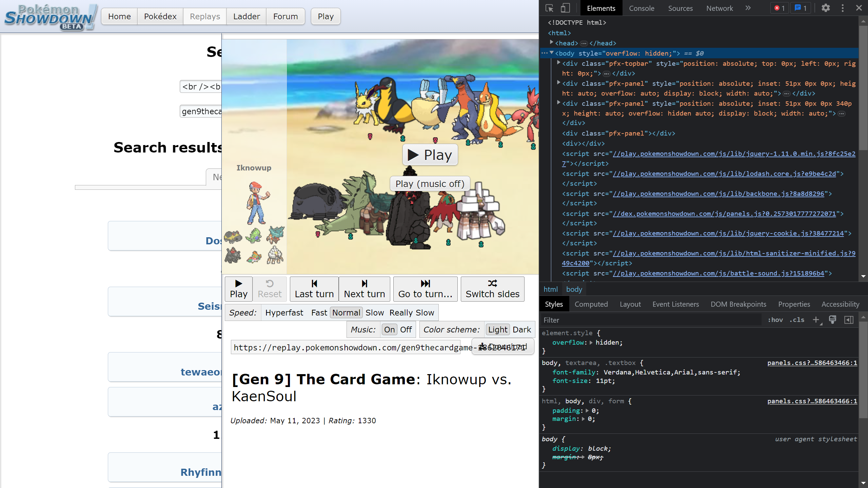Click the Pokémon Showdown logo
Image resolution: width=868 pixels, height=488 pixels.
coord(51,17)
